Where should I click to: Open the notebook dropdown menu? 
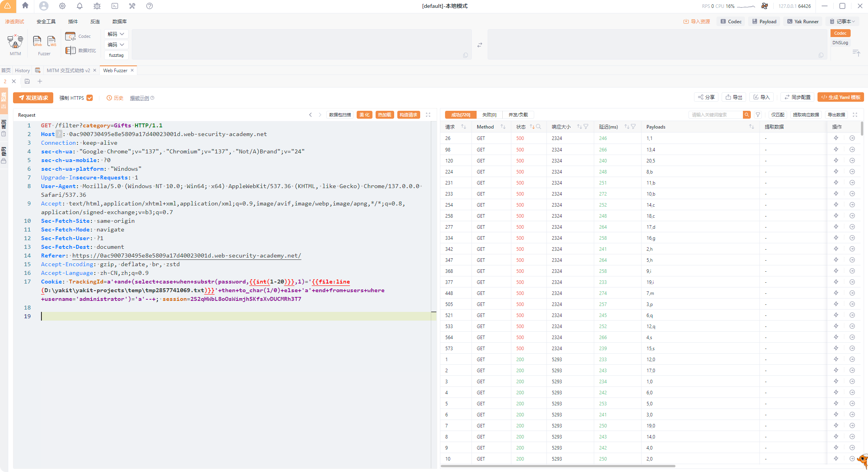(x=843, y=21)
